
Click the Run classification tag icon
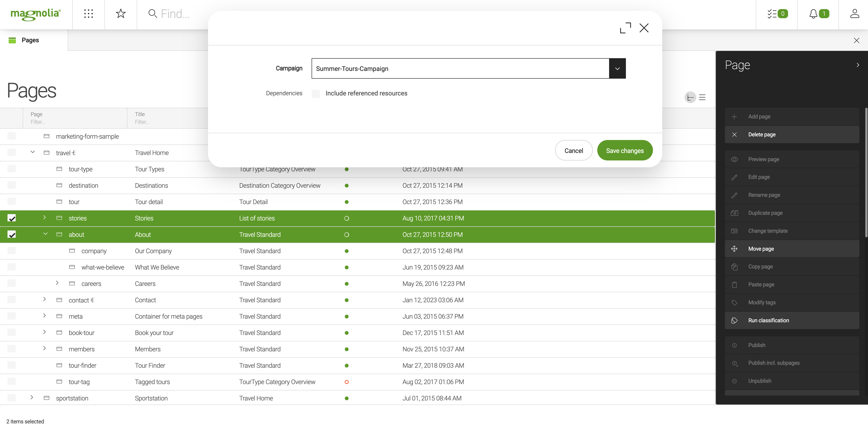[x=734, y=320]
